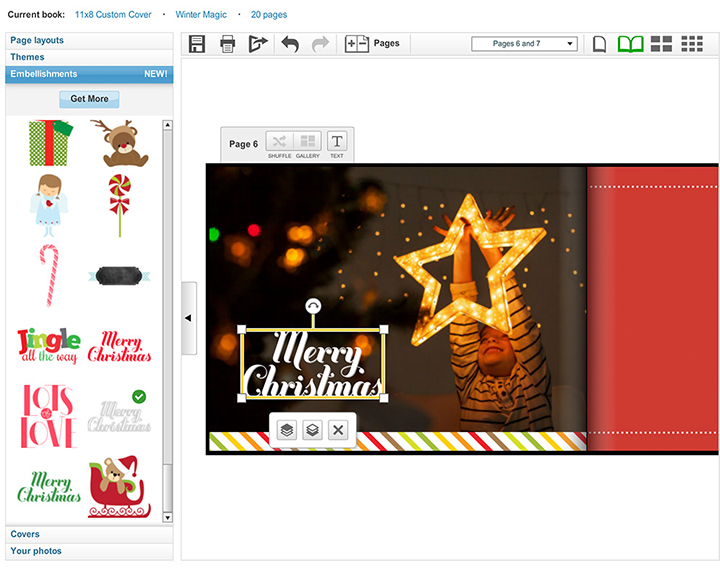720x576 pixels.
Task: Click the embellishments scrollbar down arrow
Action: point(168,518)
